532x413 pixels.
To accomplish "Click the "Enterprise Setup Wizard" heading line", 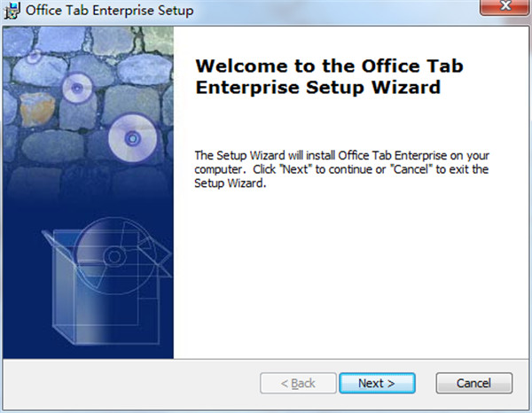I will point(318,88).
